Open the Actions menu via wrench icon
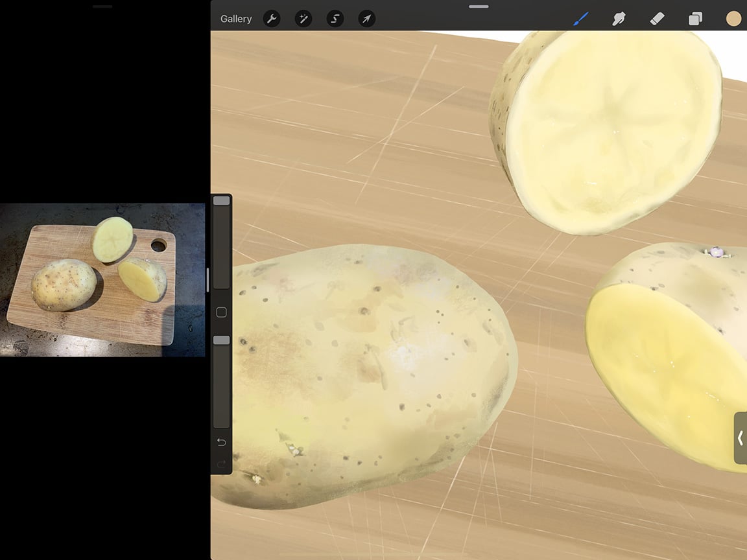Image resolution: width=747 pixels, height=560 pixels. pos(272,19)
